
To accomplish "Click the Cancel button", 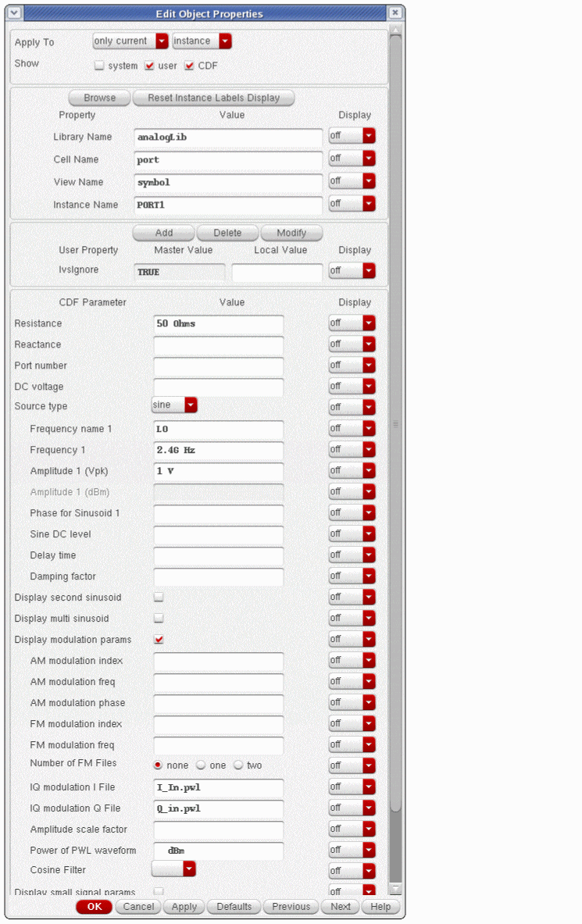I will (x=138, y=906).
